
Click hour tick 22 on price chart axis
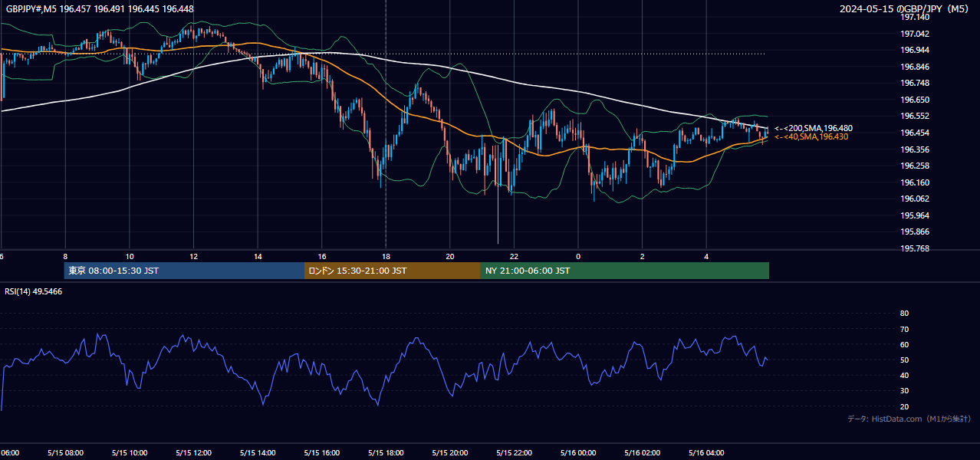514,257
